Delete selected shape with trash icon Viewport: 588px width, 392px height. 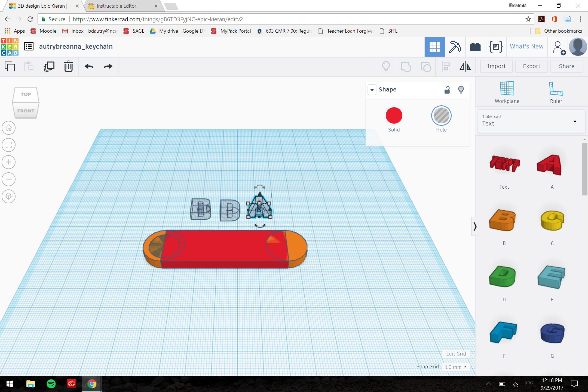pyautogui.click(x=69, y=66)
